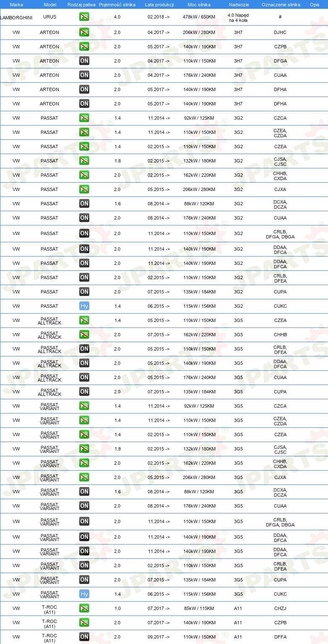Click the petrol icon in the Passat 3G2 CJXA row
This screenshot has height=644, width=328.
(x=84, y=189)
